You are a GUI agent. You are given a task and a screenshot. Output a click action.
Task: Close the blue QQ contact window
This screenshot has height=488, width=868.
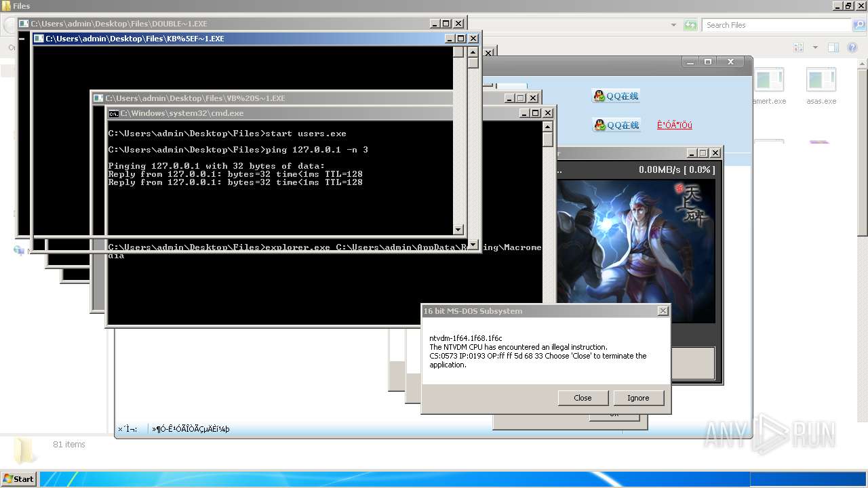click(x=731, y=62)
